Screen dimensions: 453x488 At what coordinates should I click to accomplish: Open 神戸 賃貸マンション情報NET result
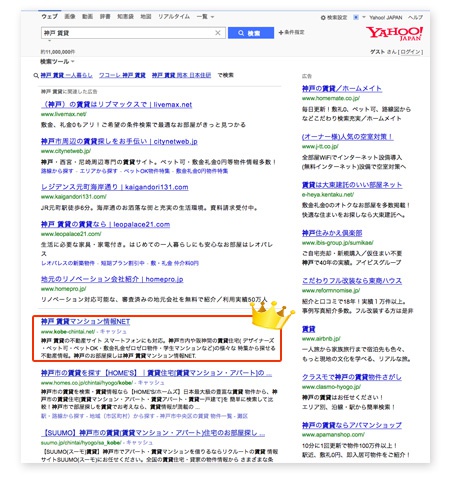click(x=85, y=321)
